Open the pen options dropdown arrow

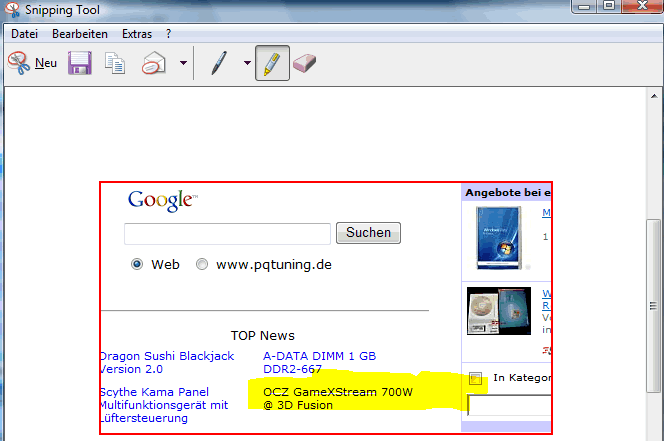coord(247,63)
